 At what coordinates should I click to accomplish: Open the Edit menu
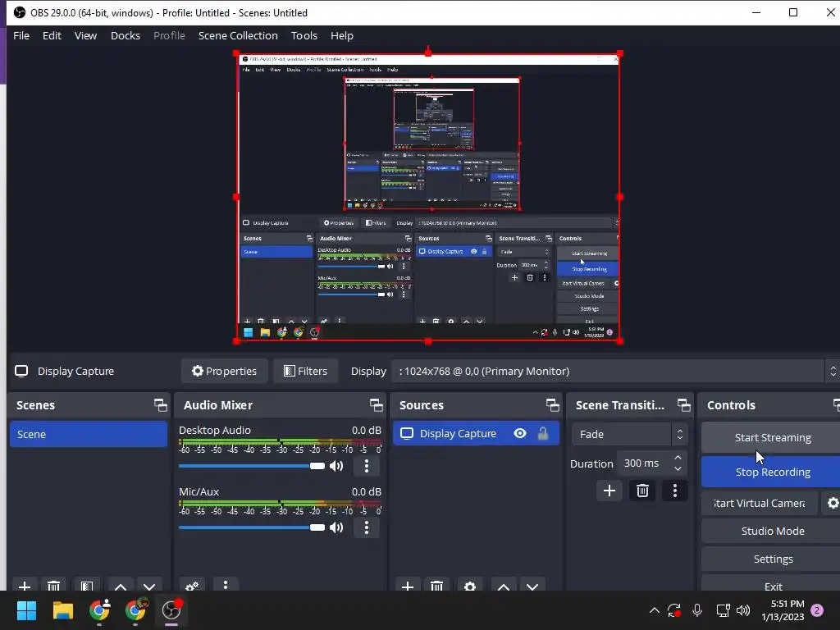click(52, 35)
